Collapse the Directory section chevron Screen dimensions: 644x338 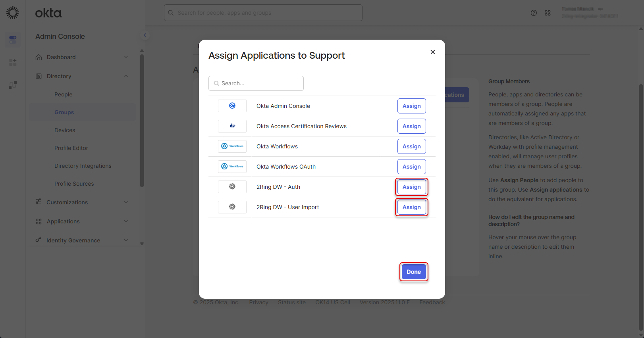tap(126, 76)
